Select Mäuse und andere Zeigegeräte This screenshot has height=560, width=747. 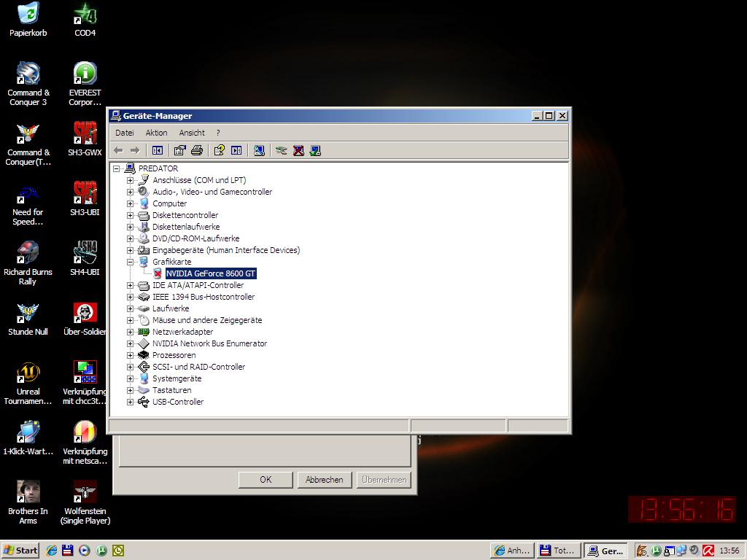(206, 320)
